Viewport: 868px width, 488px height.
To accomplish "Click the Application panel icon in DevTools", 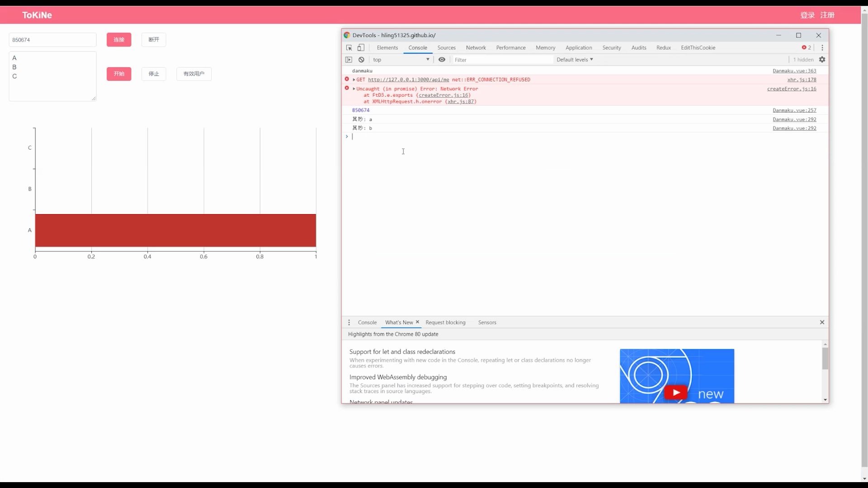I will tap(578, 47).
